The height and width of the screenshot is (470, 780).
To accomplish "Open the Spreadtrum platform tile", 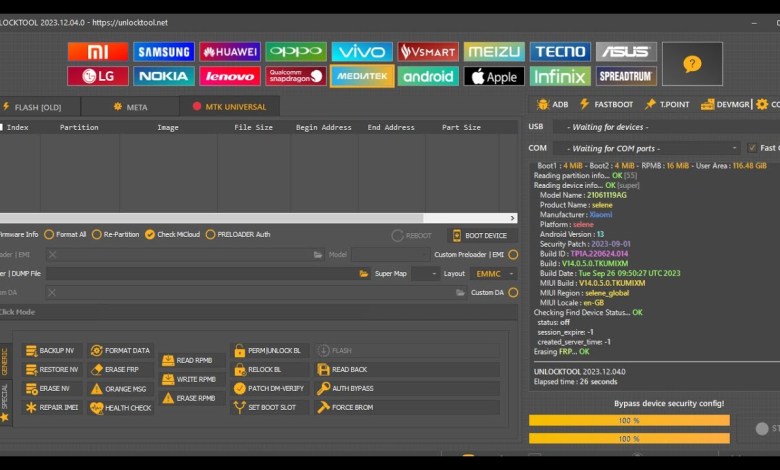I will 626,76.
